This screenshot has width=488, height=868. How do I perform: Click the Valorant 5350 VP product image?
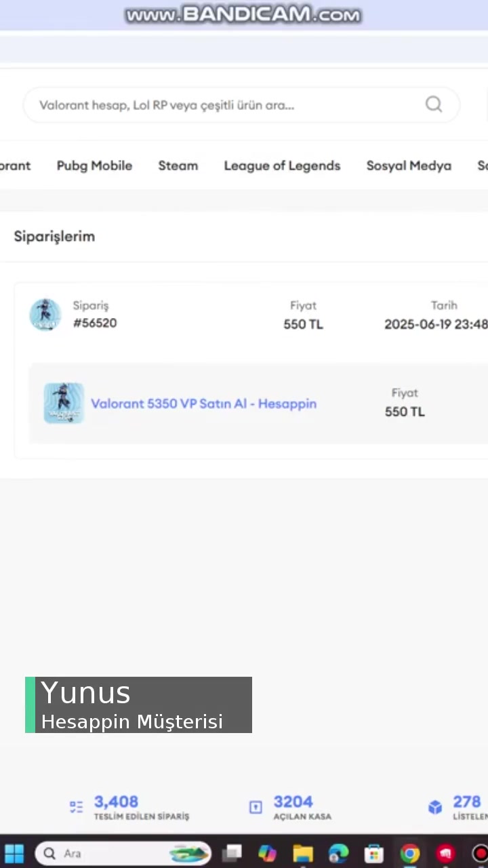click(64, 403)
